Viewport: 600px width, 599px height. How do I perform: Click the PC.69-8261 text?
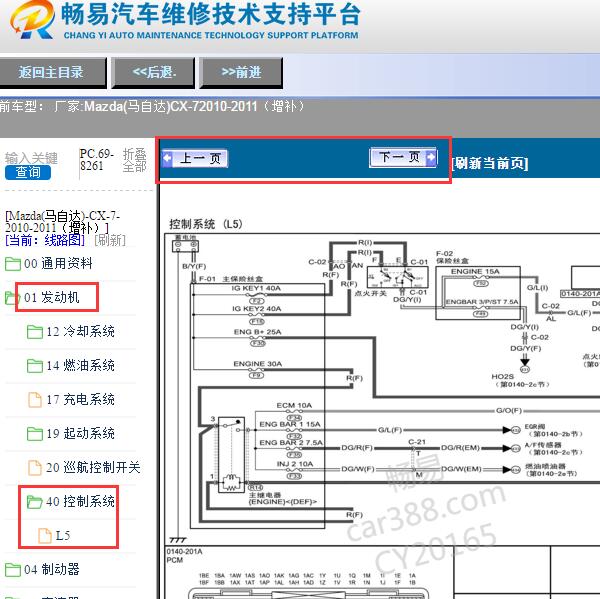click(96, 160)
